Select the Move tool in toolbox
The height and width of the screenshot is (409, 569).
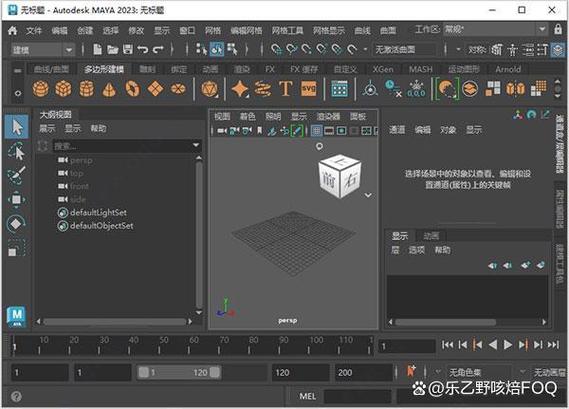pos(16,199)
